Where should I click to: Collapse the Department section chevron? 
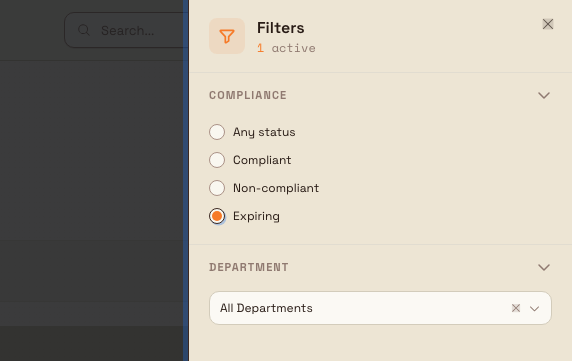click(544, 267)
